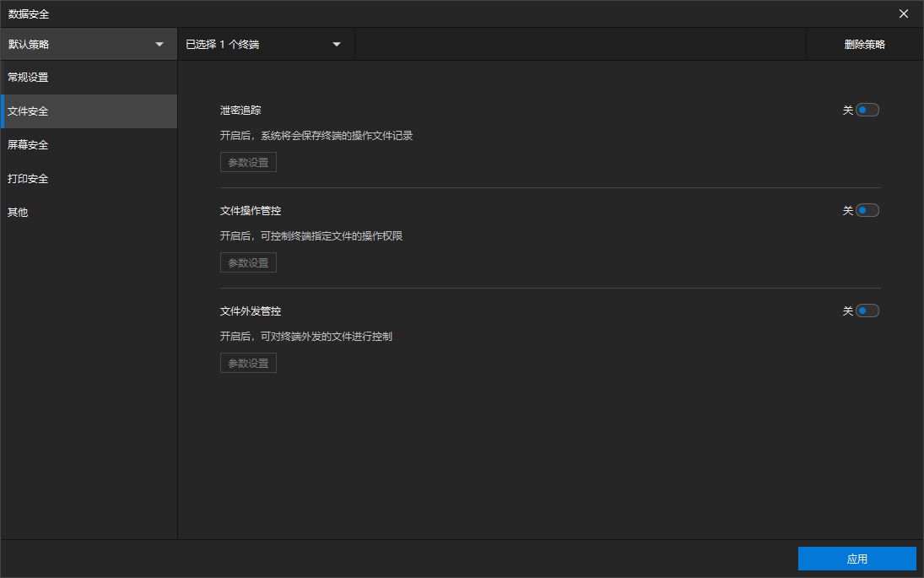Click description 可控制终端指定文件的操作权限
Screen dimensions: 924x578
click(x=331, y=235)
